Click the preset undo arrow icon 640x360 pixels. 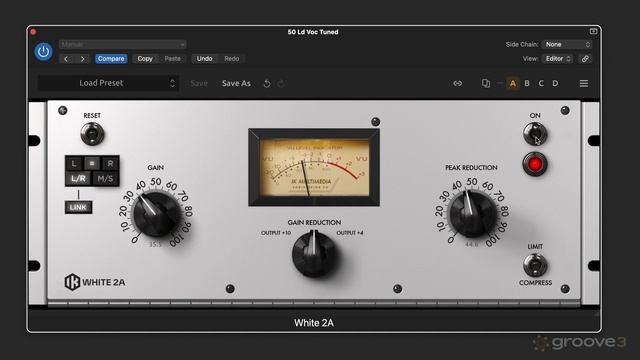coord(267,84)
